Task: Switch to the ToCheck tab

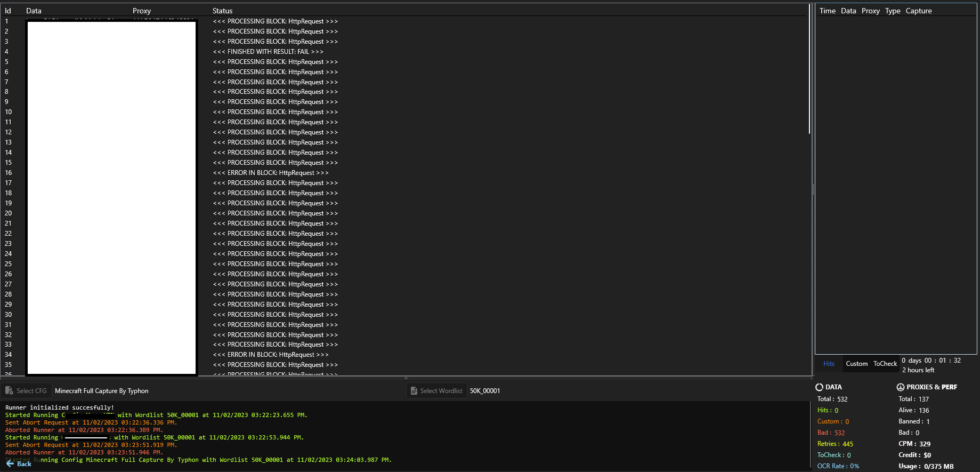Action: click(x=885, y=364)
